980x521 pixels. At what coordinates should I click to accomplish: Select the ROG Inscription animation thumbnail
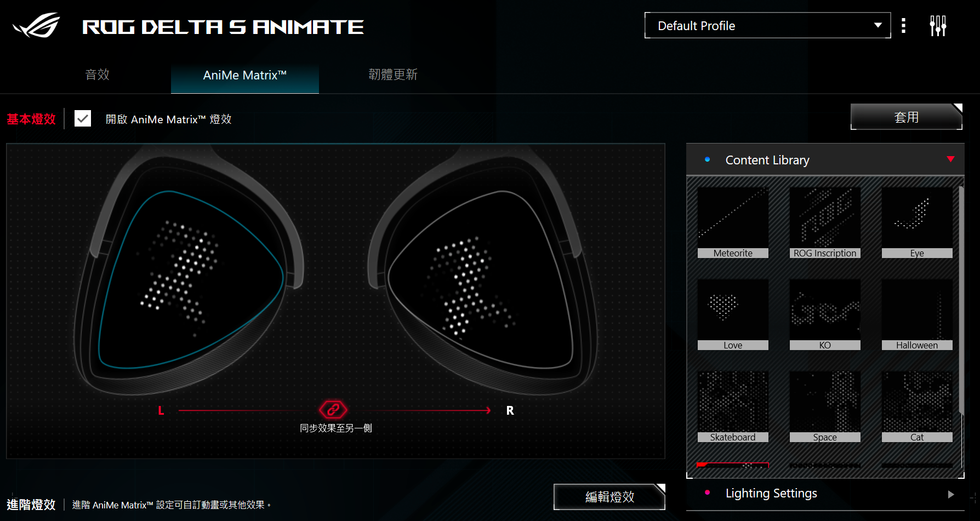coord(825,222)
